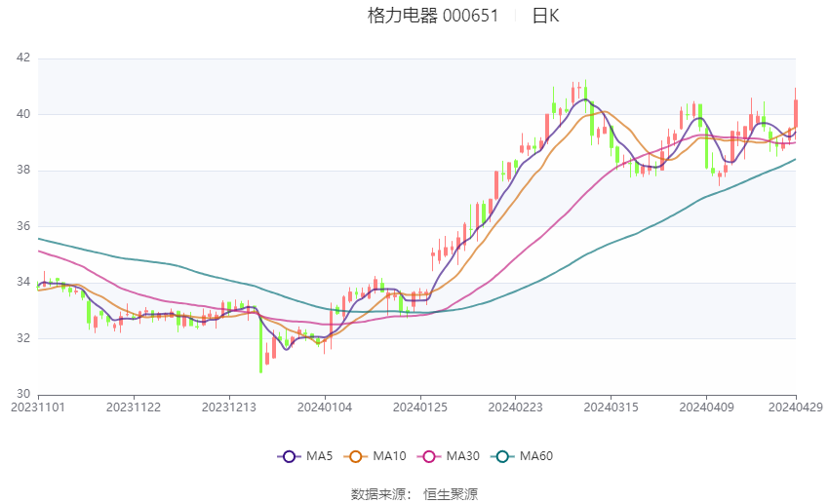This screenshot has width=829, height=504.
Task: Click x-axis date label 20231213
Action: coord(229,407)
